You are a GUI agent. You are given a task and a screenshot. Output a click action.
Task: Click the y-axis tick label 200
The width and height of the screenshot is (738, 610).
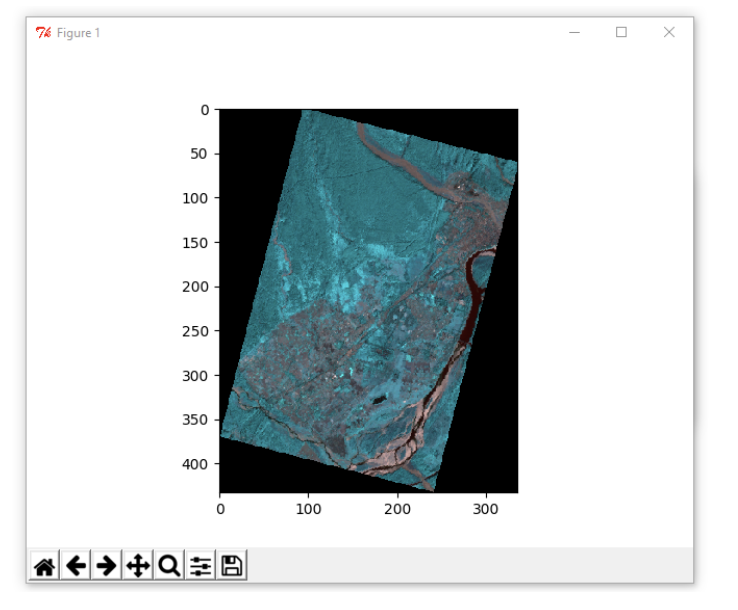coord(195,286)
